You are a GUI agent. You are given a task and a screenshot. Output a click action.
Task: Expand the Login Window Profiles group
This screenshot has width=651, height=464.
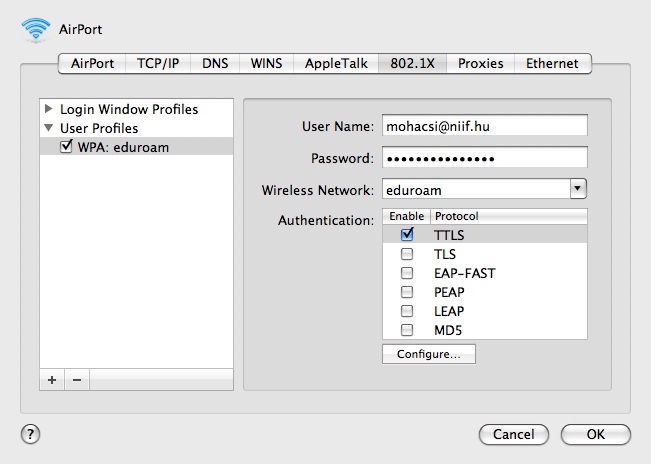coord(48,109)
